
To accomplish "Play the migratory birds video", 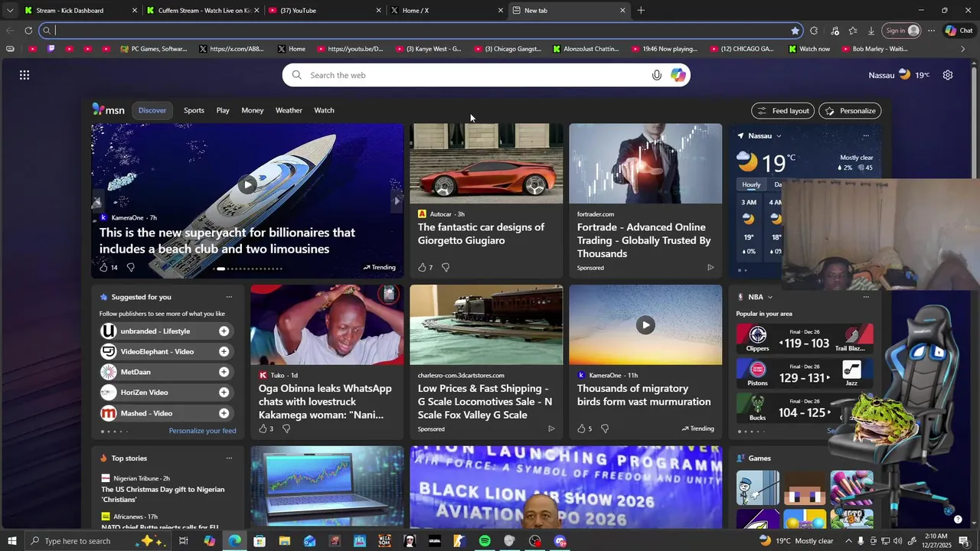I will (x=645, y=324).
